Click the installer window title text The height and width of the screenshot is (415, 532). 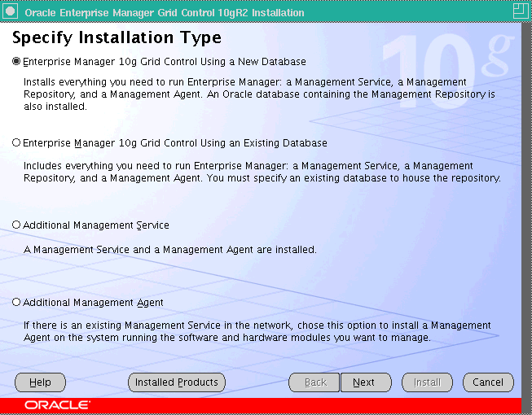click(165, 13)
